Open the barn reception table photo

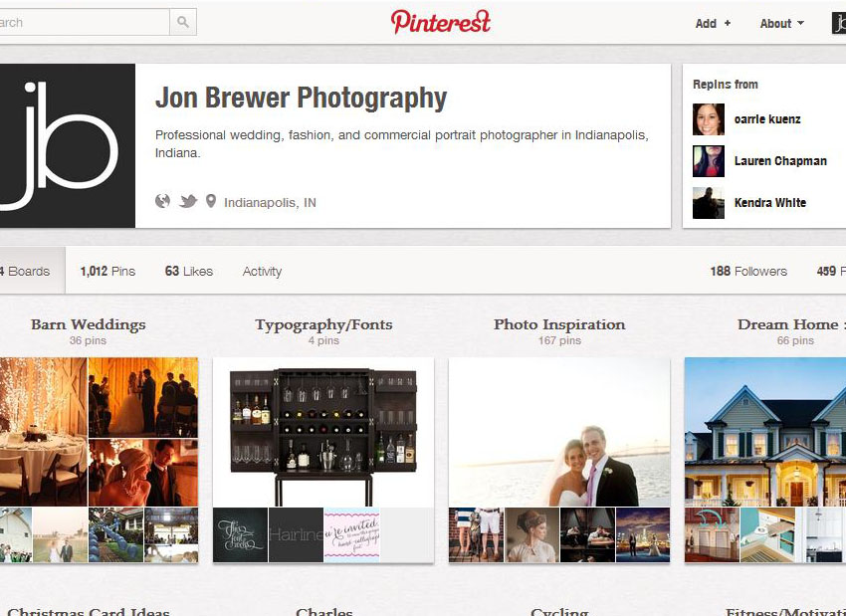[43, 432]
